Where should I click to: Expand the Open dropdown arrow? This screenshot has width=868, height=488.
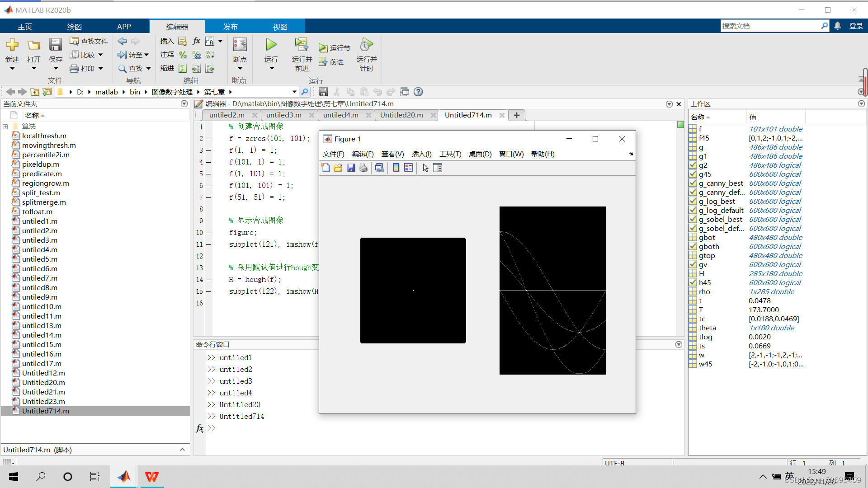34,69
